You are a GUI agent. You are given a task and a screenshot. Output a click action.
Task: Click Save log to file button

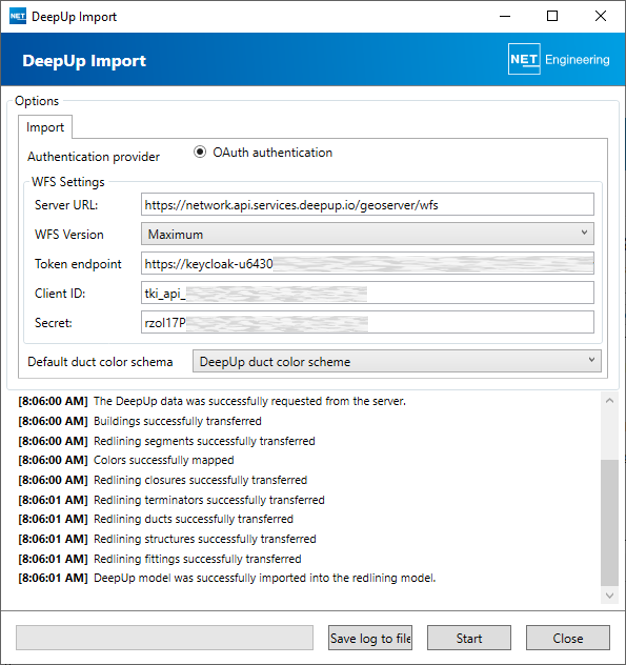[x=370, y=638]
